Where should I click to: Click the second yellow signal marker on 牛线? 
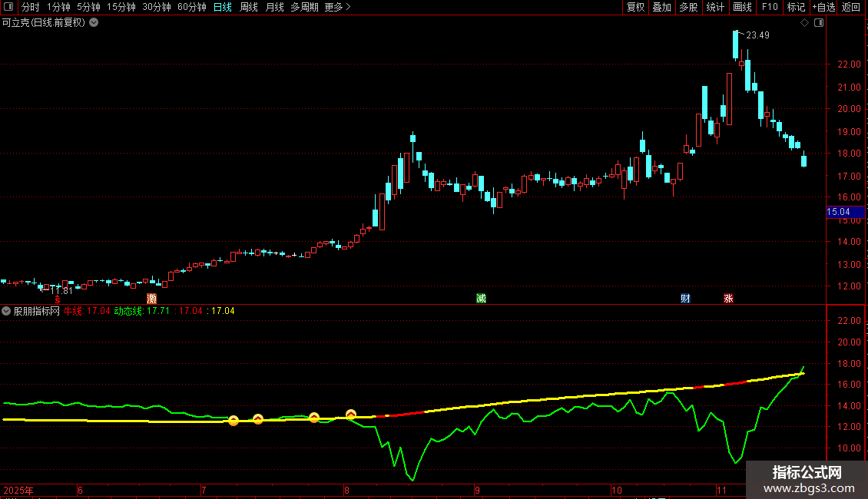(258, 419)
